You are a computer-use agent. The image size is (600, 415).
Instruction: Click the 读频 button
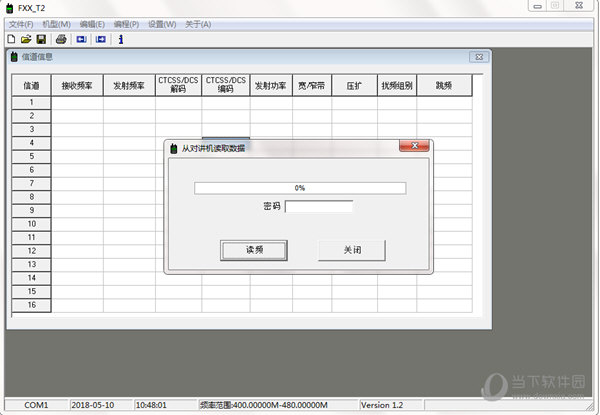click(254, 251)
